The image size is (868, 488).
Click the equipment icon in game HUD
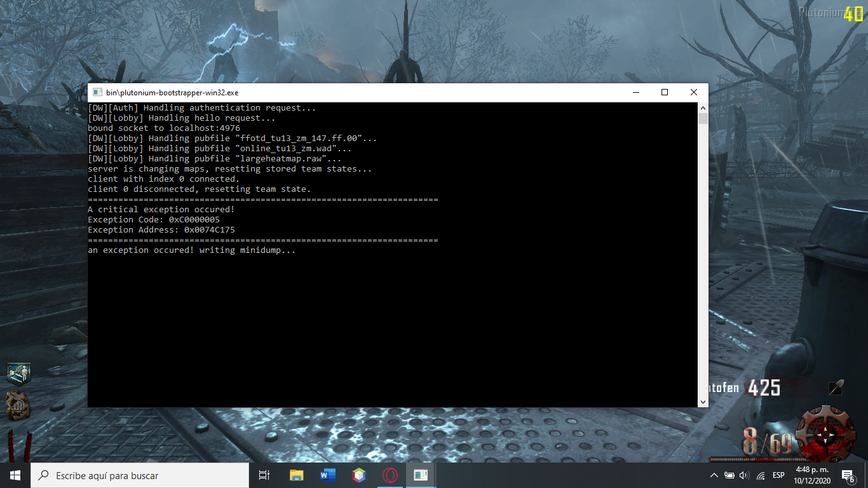tap(18, 405)
